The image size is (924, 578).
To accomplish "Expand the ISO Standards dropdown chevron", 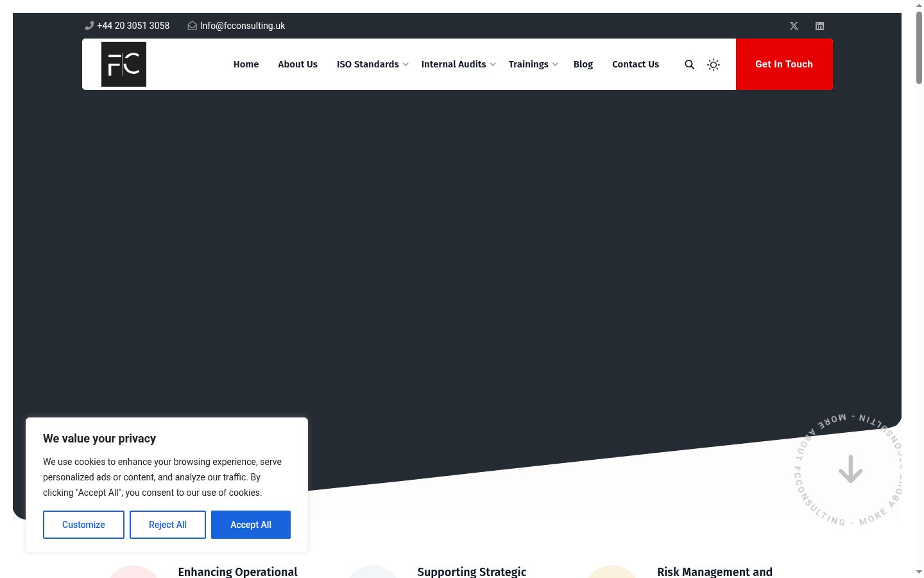I will coord(406,64).
